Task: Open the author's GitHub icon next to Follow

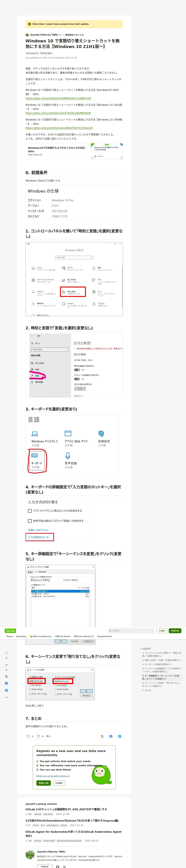Action: 58,867
